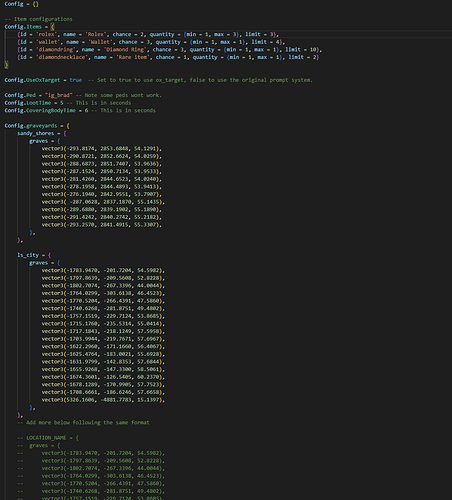The height and width of the screenshot is (500, 452).
Task: Click the graves key under sandy_shores
Action: [38, 141]
